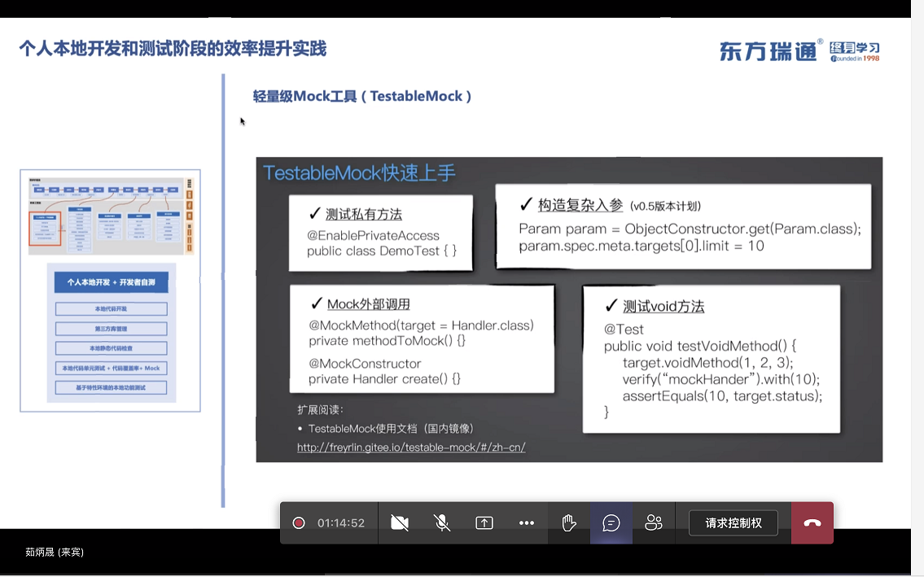Click the red recording indicator icon
924x577 pixels.
299,522
